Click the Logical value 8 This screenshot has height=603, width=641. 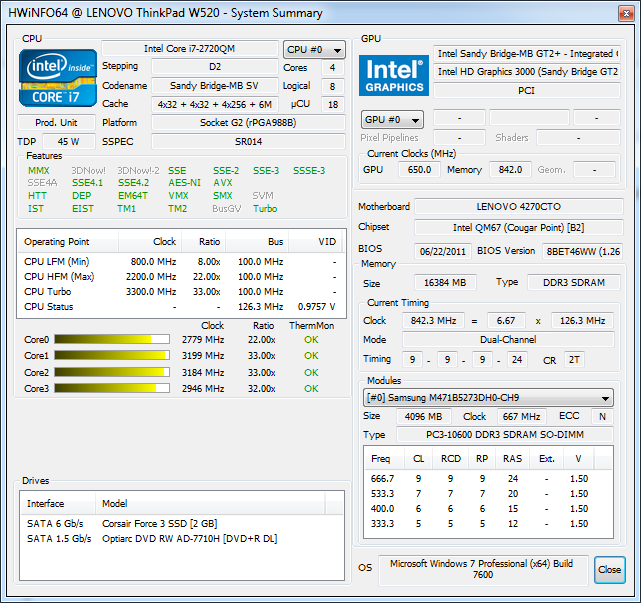[332, 86]
